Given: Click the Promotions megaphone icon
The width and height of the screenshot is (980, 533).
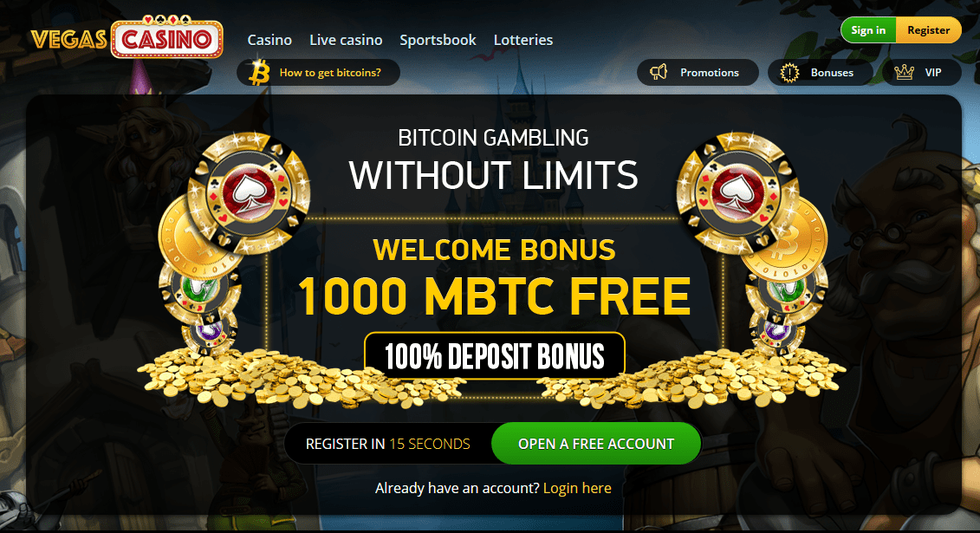Looking at the screenshot, I should pos(659,73).
